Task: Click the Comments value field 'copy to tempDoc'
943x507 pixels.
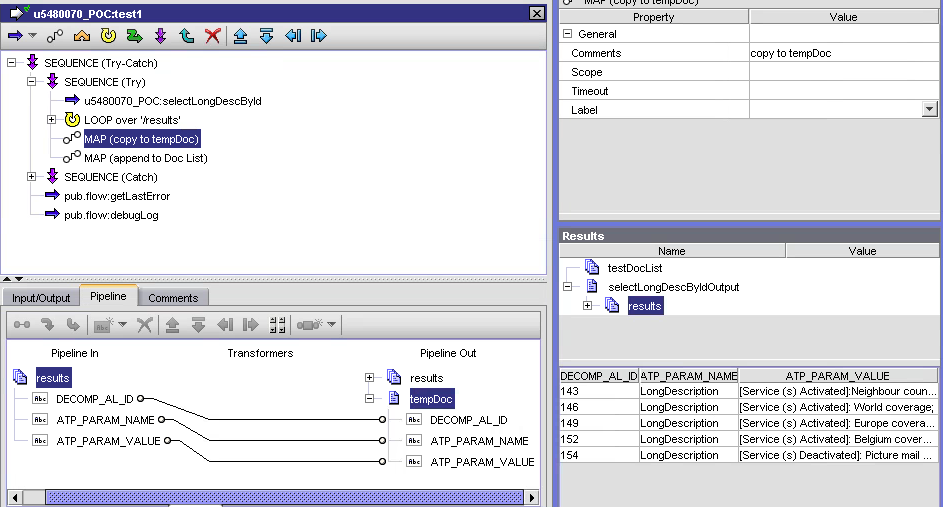Action: click(x=844, y=53)
